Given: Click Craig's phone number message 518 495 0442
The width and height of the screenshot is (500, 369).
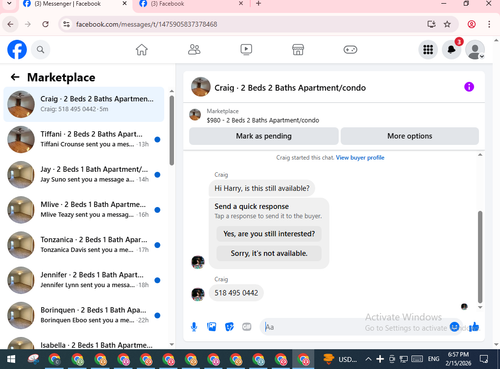Looking at the screenshot, I should pos(236,293).
